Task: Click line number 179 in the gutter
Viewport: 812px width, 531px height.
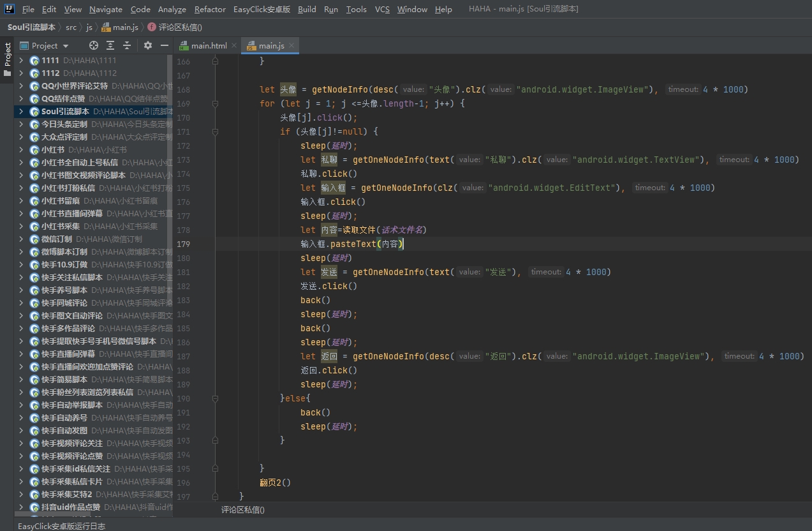Action: (x=183, y=244)
